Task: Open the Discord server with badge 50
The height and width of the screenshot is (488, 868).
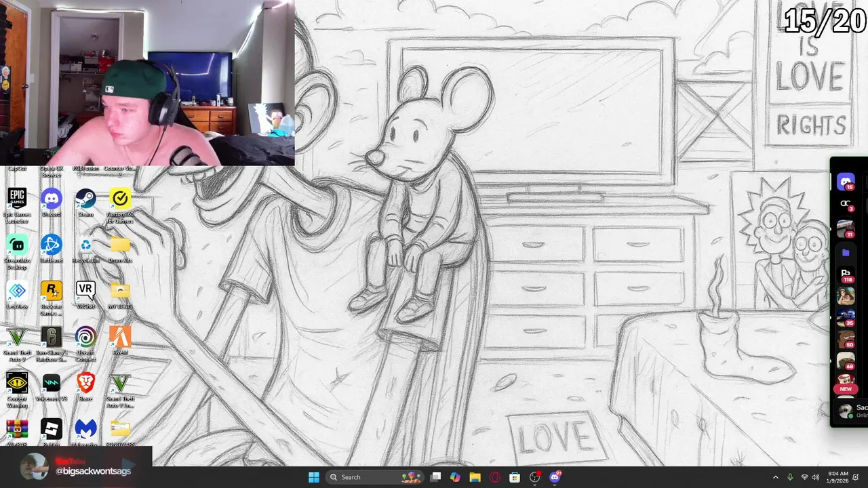Action: pyautogui.click(x=845, y=340)
